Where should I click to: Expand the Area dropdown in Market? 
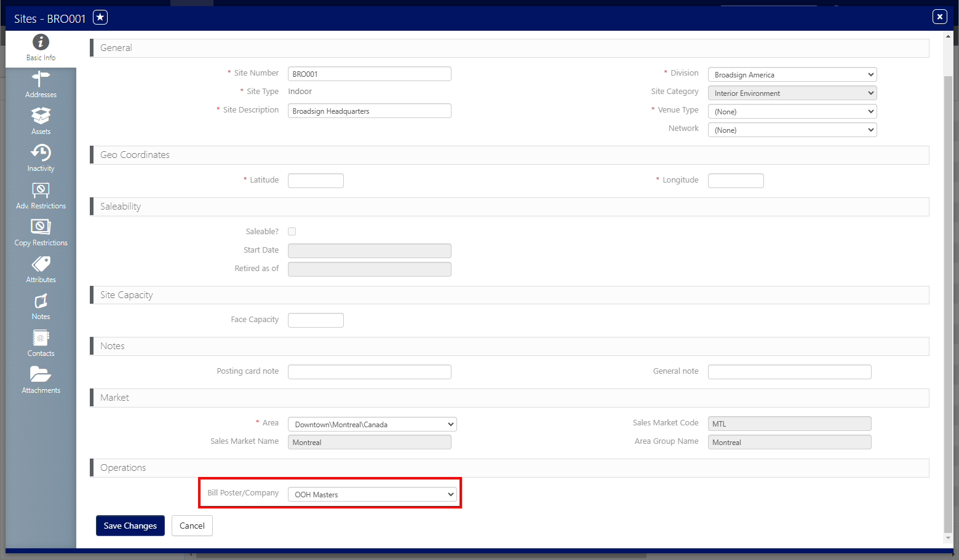tap(372, 424)
